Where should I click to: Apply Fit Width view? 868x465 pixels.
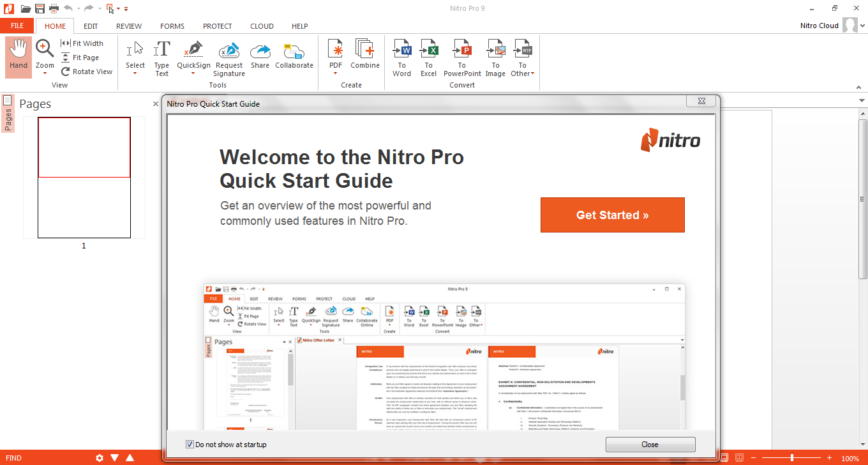82,43
